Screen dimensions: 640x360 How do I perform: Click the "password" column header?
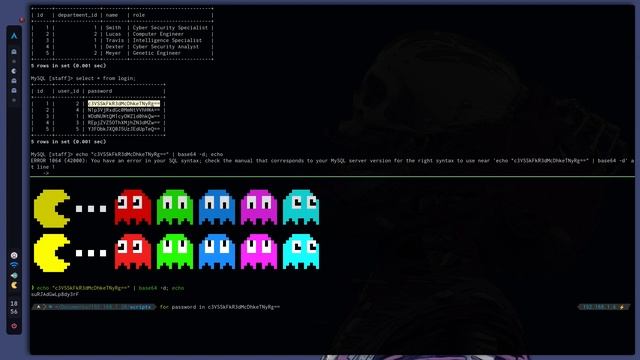100,91
